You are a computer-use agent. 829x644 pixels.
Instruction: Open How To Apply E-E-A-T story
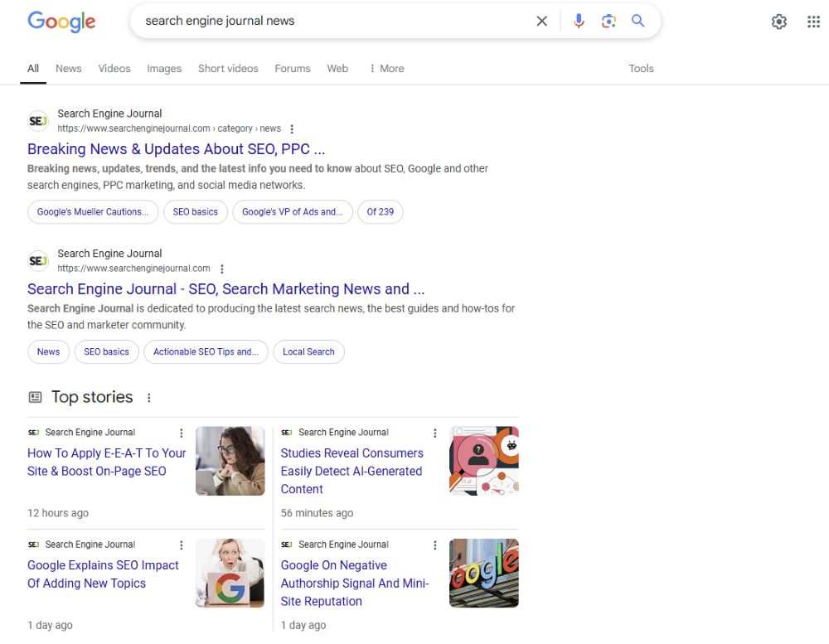point(106,462)
